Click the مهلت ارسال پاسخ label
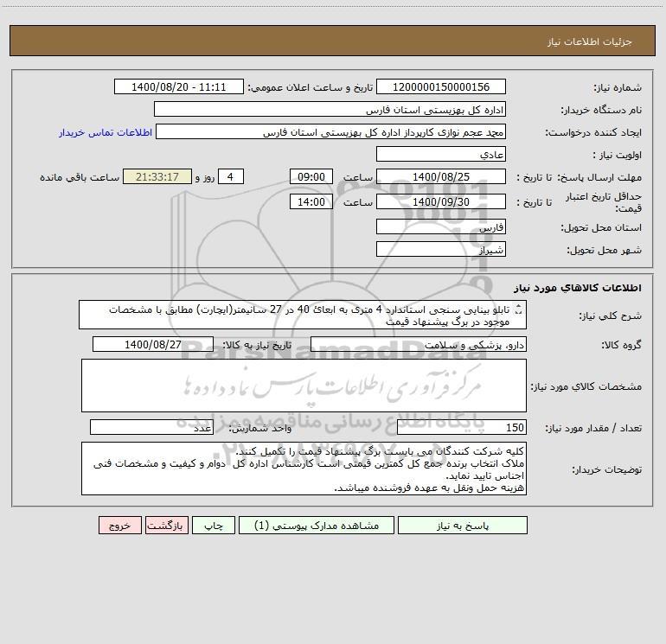This screenshot has height=644, width=666. click(599, 177)
